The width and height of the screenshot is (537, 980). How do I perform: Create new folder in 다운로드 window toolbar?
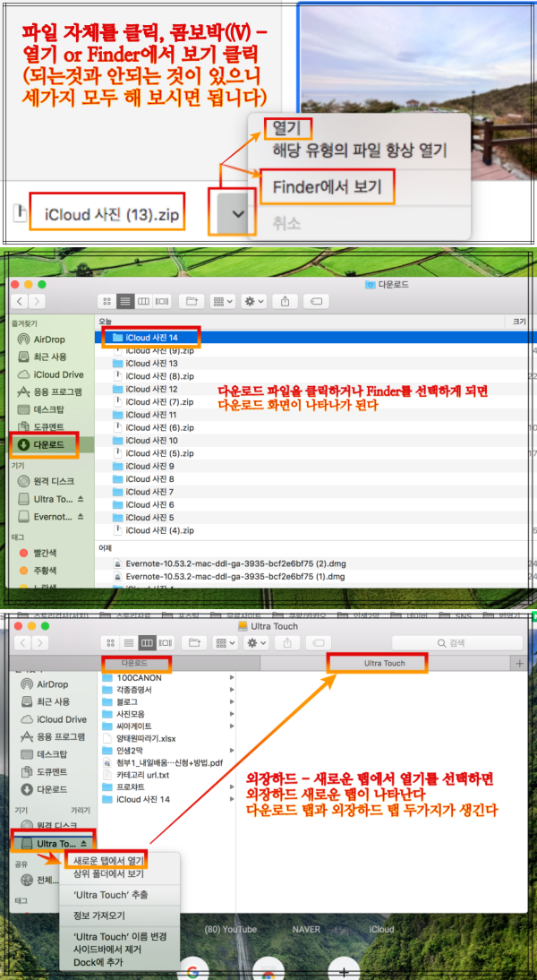click(192, 301)
